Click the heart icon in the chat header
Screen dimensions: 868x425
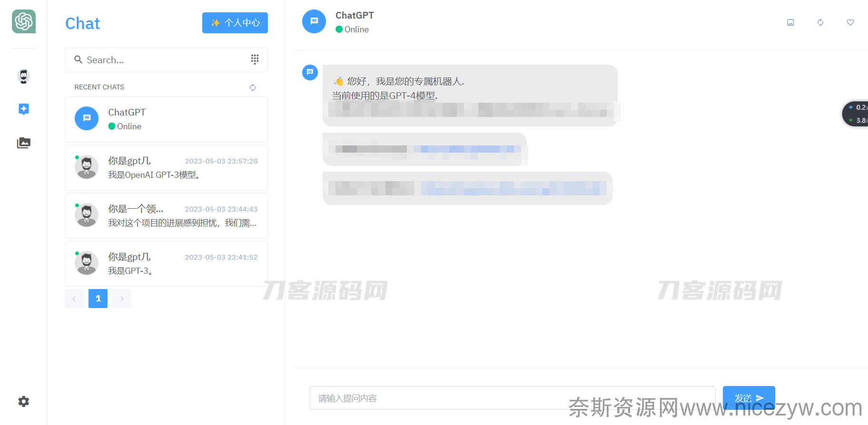(850, 22)
